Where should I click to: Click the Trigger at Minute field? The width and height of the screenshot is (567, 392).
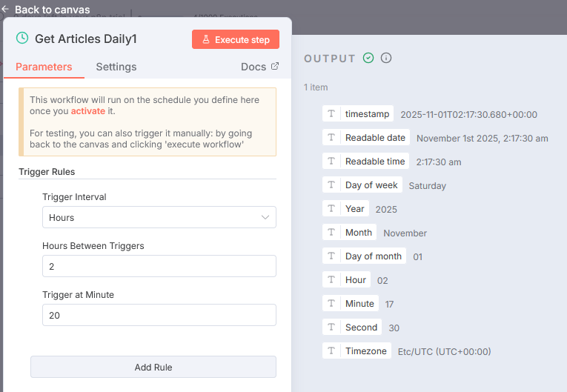point(159,315)
